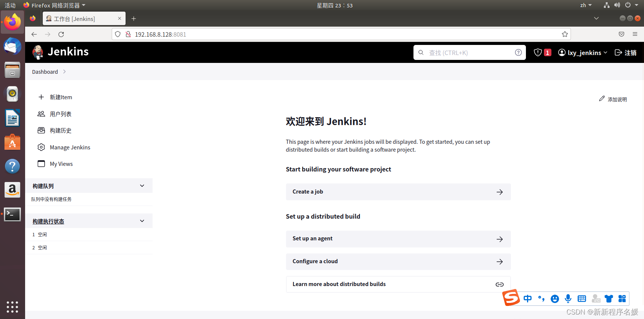Image resolution: width=644 pixels, height=319 pixels.
Task: Open the 活动 activities overview
Action: click(x=10, y=5)
